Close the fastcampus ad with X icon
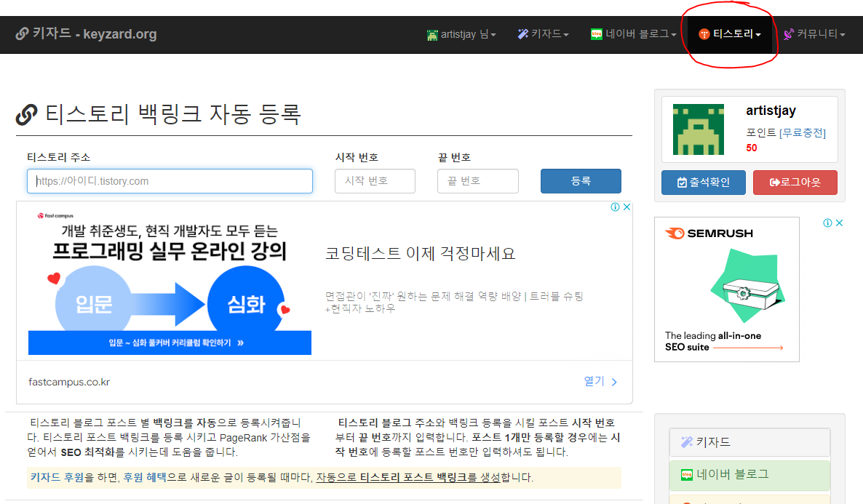The image size is (863, 504). 627,207
